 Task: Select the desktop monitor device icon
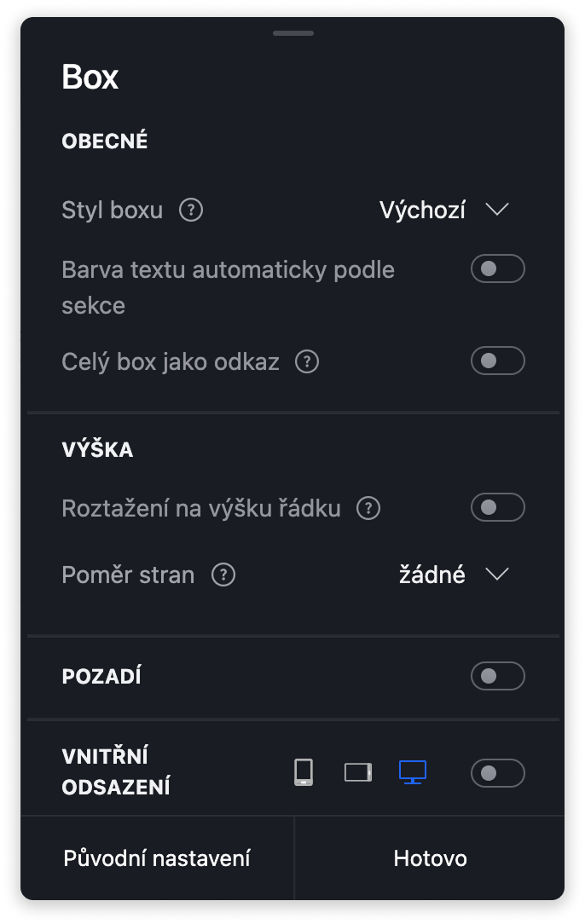[413, 772]
